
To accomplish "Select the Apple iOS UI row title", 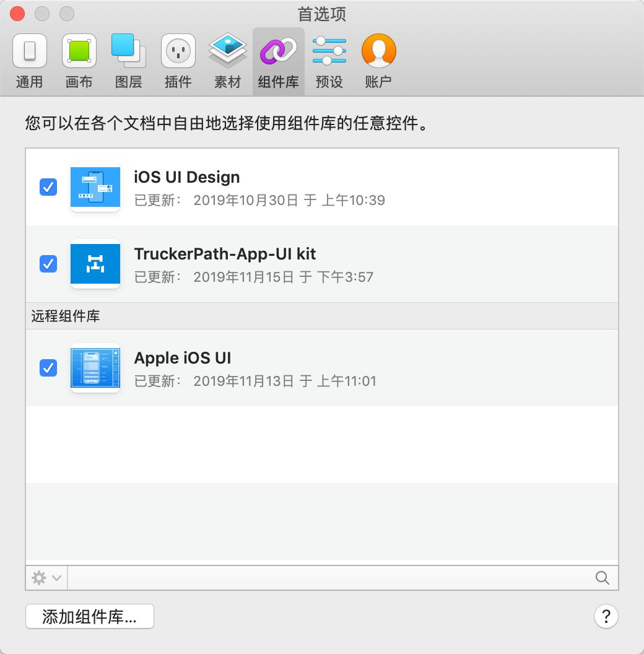I will pos(182,359).
